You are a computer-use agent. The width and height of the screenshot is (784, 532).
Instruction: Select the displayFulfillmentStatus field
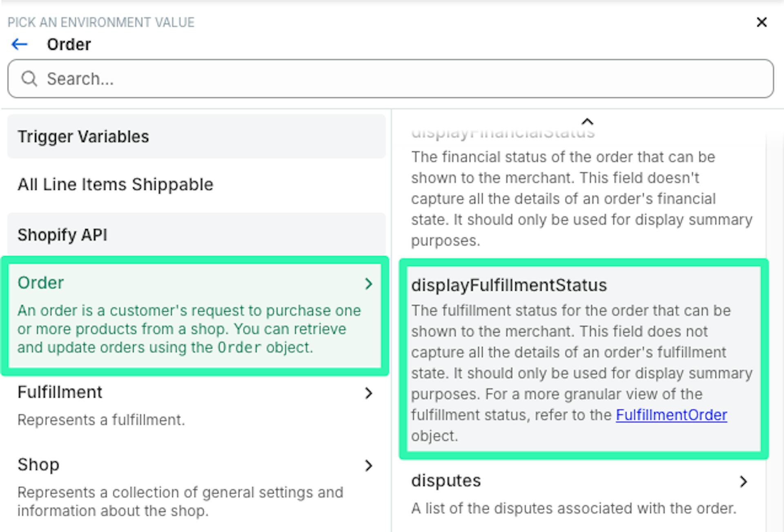click(x=509, y=285)
